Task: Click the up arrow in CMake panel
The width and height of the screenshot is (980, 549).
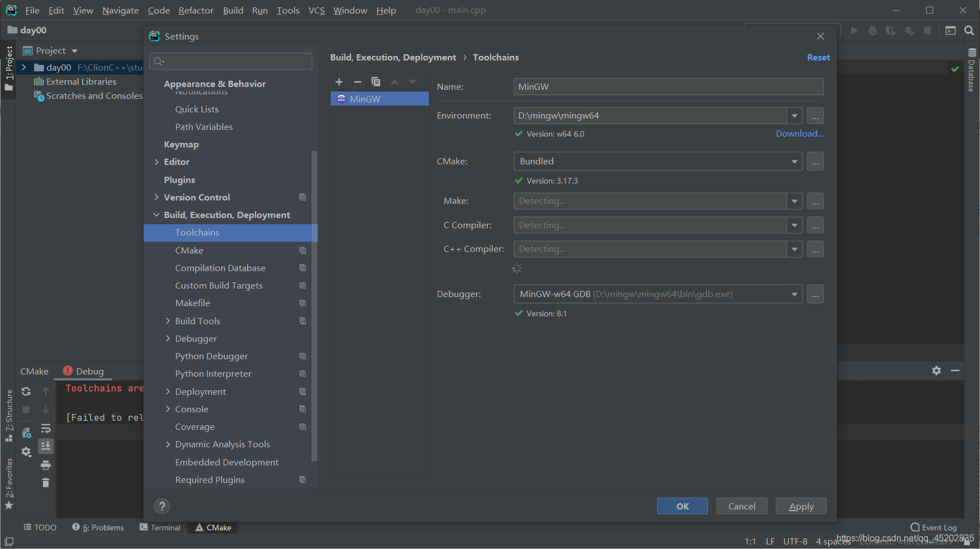Action: click(x=46, y=391)
